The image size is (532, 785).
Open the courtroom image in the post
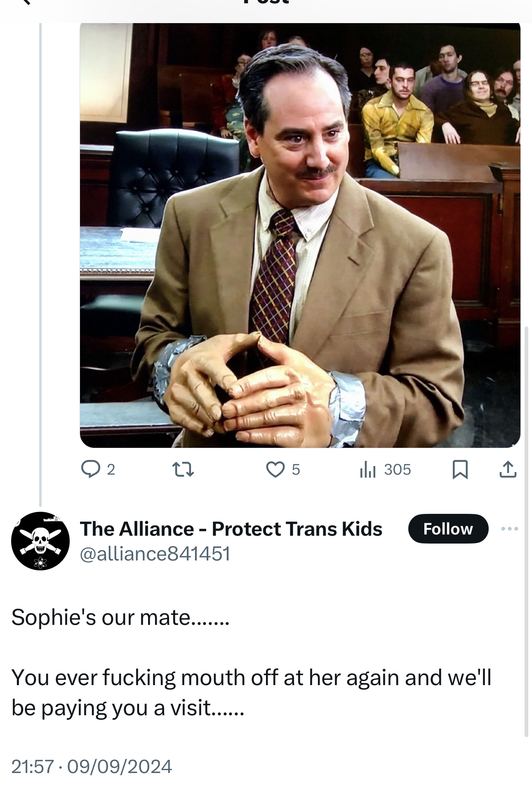300,235
